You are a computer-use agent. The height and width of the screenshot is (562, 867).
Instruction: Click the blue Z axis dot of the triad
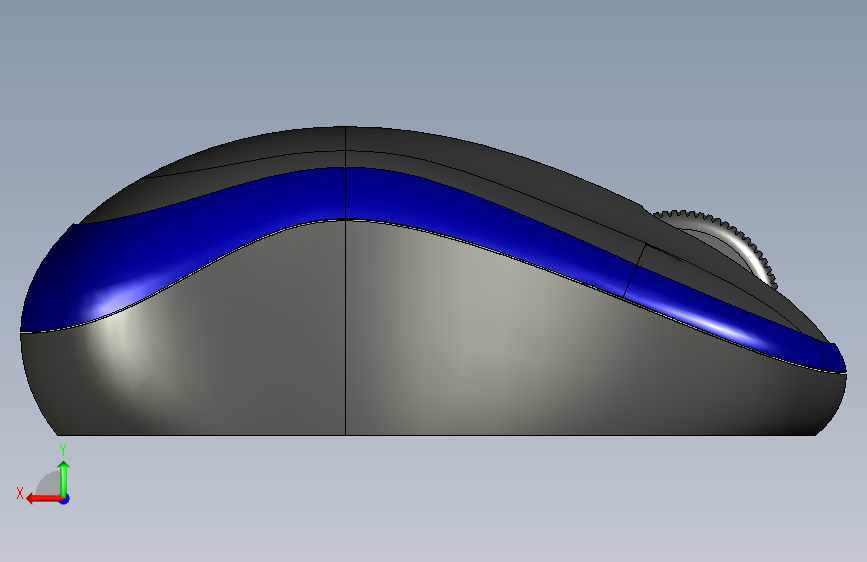(x=65, y=499)
